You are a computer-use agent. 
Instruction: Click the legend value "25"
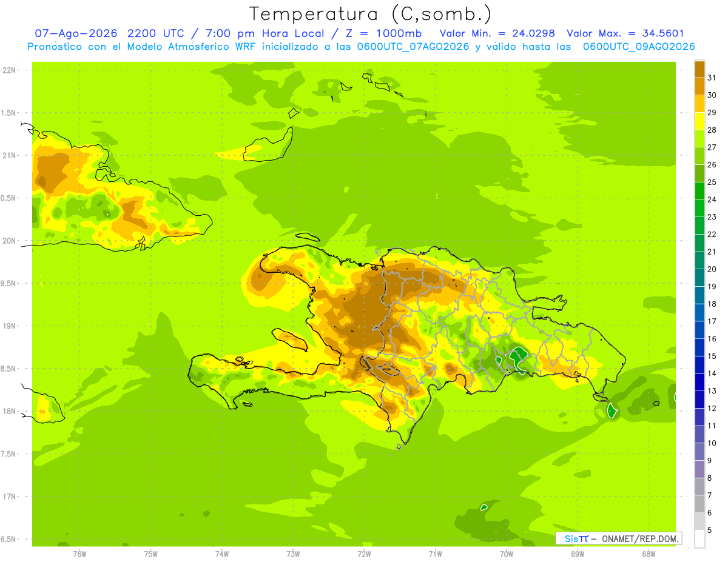coord(712,182)
